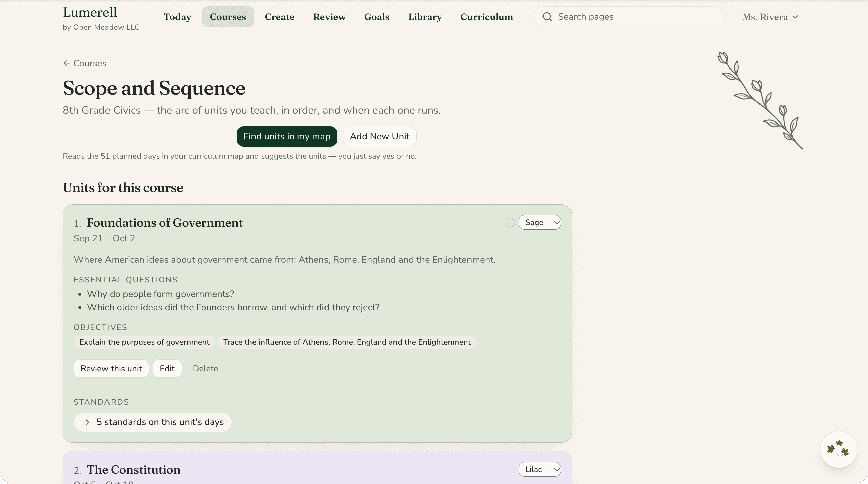Switch to the Create page

(279, 17)
